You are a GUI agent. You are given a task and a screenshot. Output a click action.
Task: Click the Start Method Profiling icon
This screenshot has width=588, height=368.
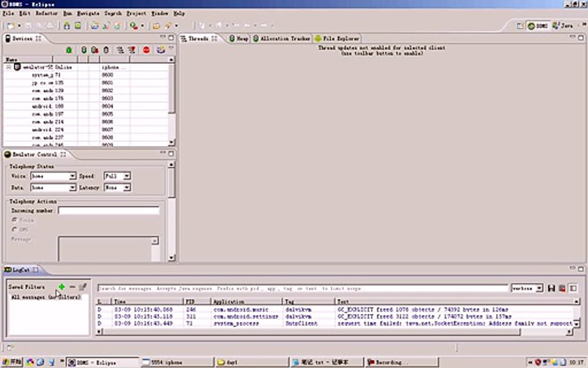point(132,50)
